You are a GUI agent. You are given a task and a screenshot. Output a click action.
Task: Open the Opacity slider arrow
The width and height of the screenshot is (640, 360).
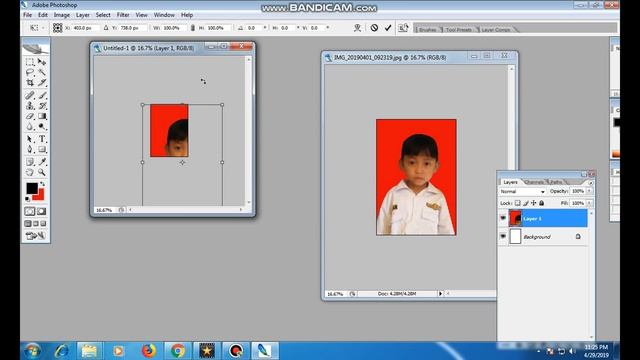(x=589, y=191)
